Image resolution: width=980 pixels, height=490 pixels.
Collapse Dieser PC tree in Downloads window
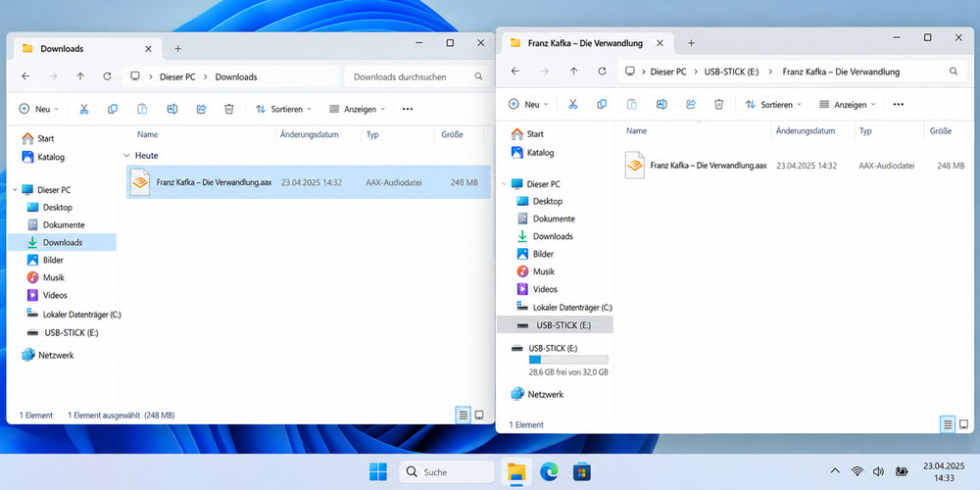pos(15,189)
